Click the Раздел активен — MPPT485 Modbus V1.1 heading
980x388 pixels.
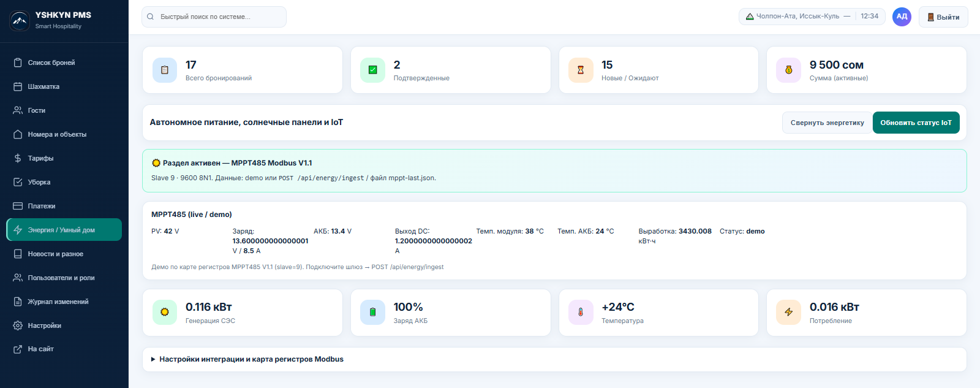[x=232, y=163]
